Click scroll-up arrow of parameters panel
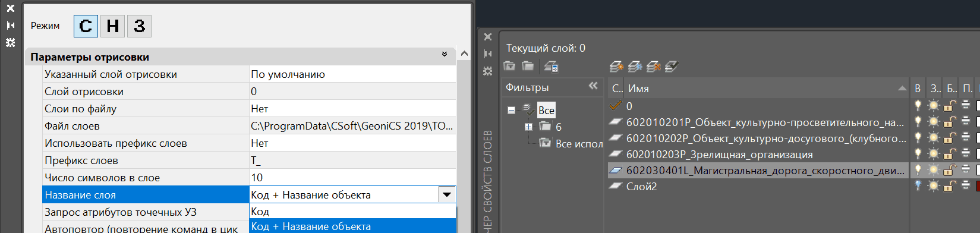This screenshot has height=233, width=980. (x=464, y=53)
